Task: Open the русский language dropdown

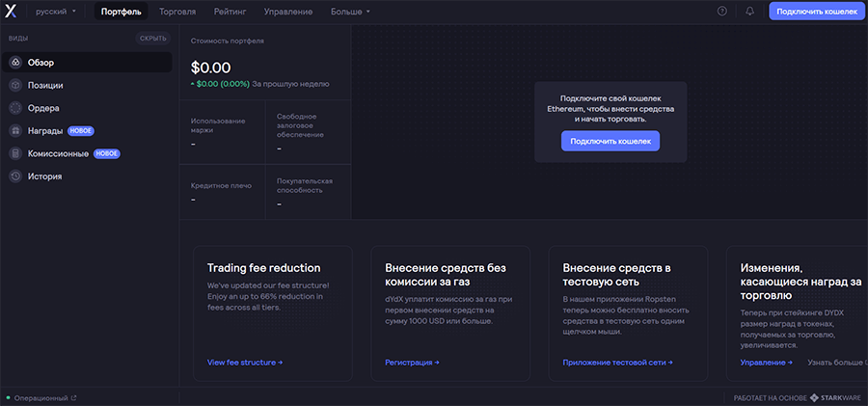Action: 56,11
